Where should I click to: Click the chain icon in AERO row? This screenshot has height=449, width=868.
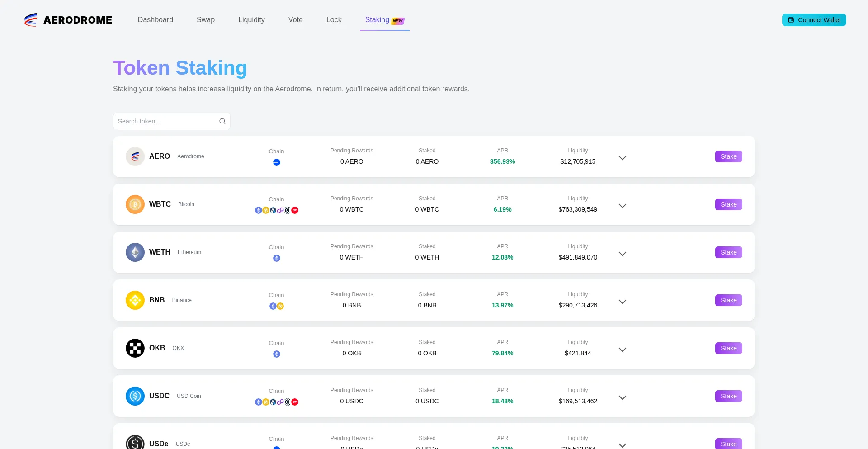[x=276, y=162]
